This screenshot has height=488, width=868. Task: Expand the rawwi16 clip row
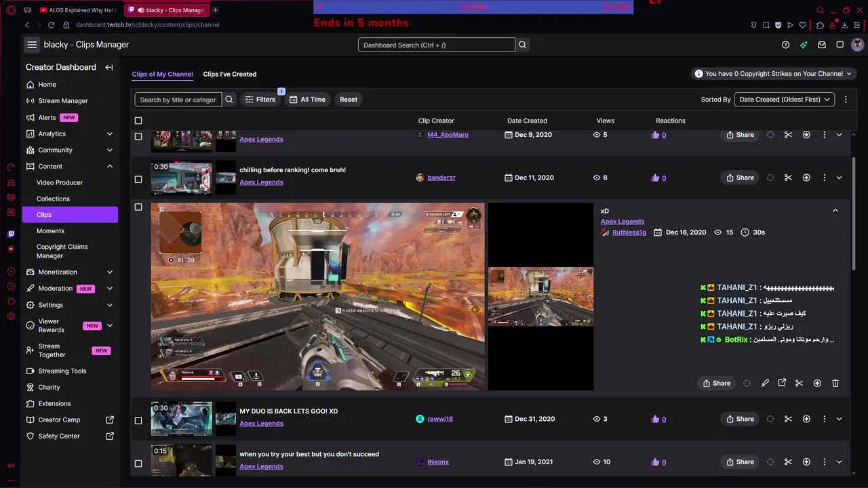[839, 419]
